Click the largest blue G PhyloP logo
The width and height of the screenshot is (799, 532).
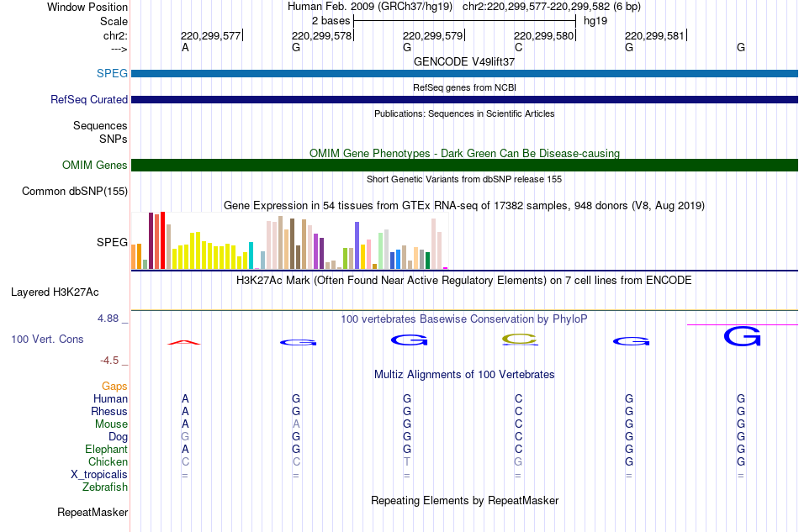pos(742,336)
